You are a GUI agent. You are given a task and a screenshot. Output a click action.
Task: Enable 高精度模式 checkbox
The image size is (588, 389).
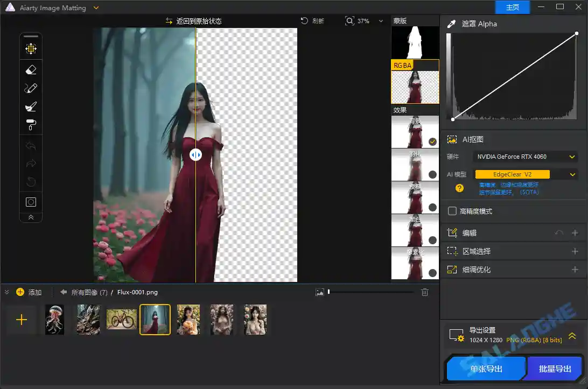(x=452, y=211)
